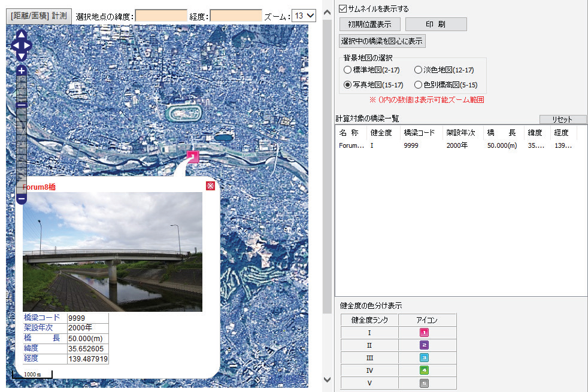Pan the map right with the arrow control
The image size is (588, 392).
click(28, 45)
